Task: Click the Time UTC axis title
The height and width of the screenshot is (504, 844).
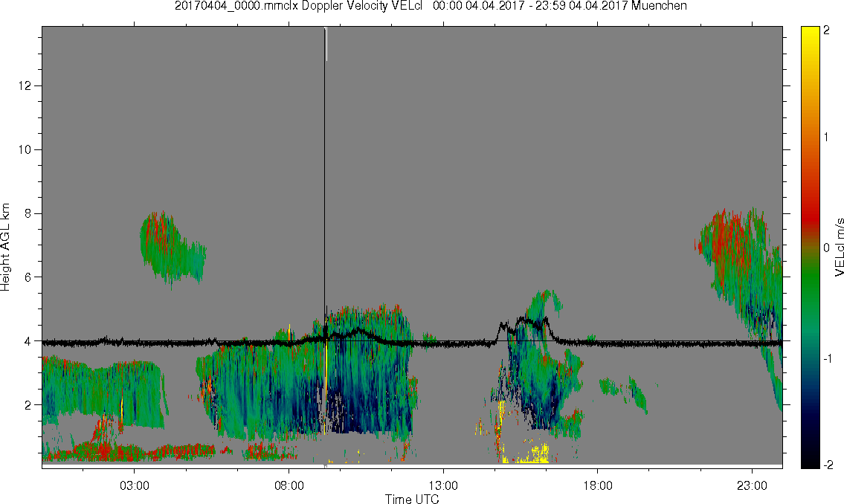Action: (412, 499)
